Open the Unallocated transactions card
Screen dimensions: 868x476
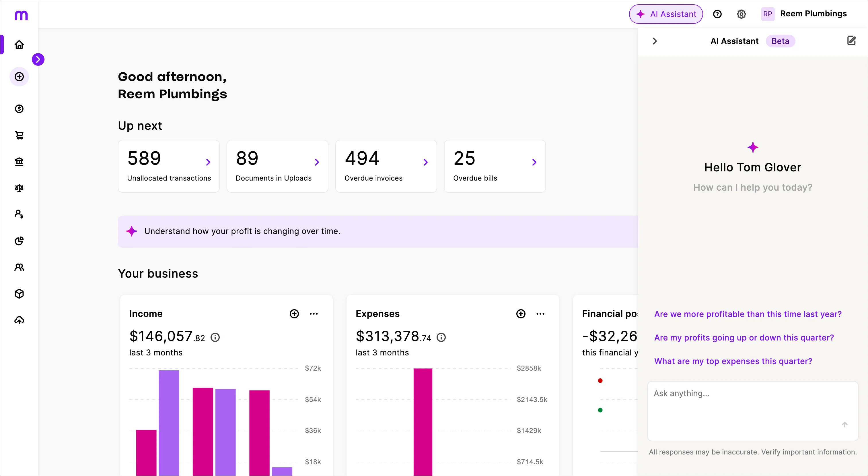168,166
